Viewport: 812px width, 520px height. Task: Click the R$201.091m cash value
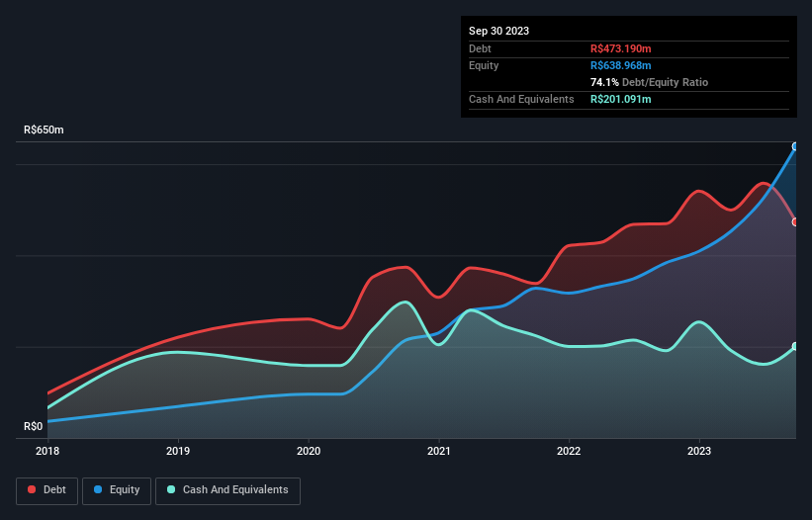(x=620, y=99)
